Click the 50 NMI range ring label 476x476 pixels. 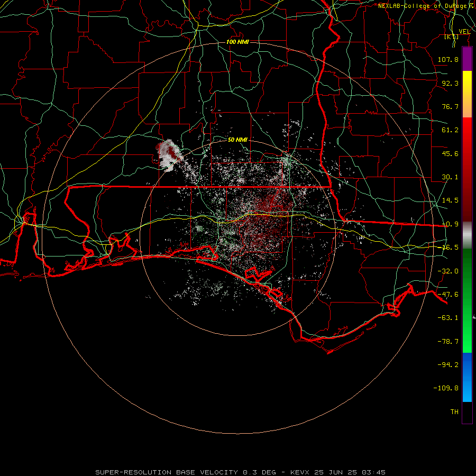(237, 140)
